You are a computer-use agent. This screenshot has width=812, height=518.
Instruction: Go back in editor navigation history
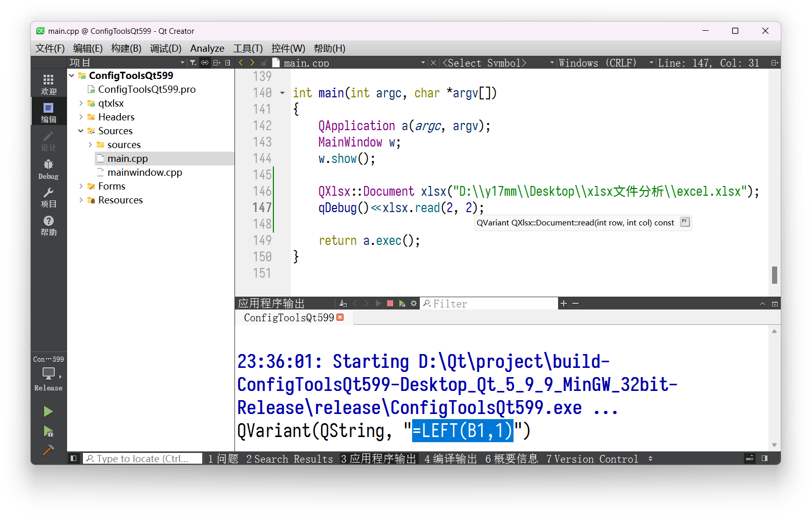tap(241, 63)
